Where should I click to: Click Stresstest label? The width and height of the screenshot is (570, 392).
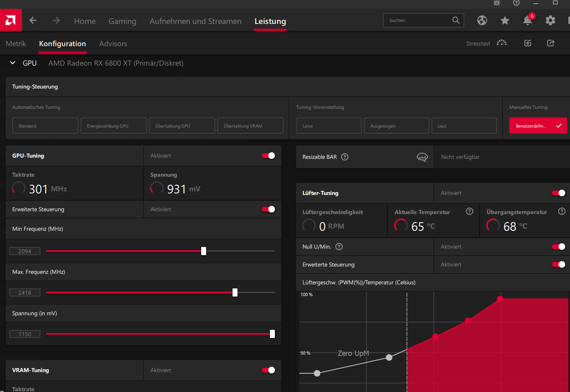pos(478,43)
